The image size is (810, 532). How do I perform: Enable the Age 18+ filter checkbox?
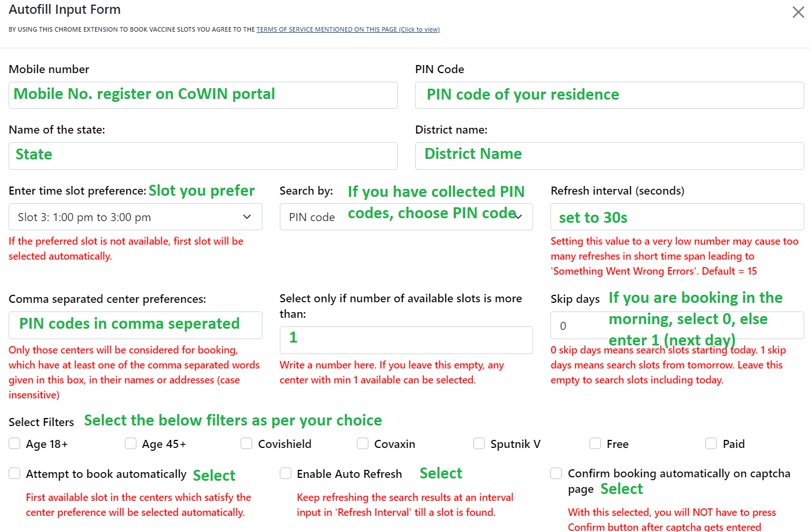(14, 443)
